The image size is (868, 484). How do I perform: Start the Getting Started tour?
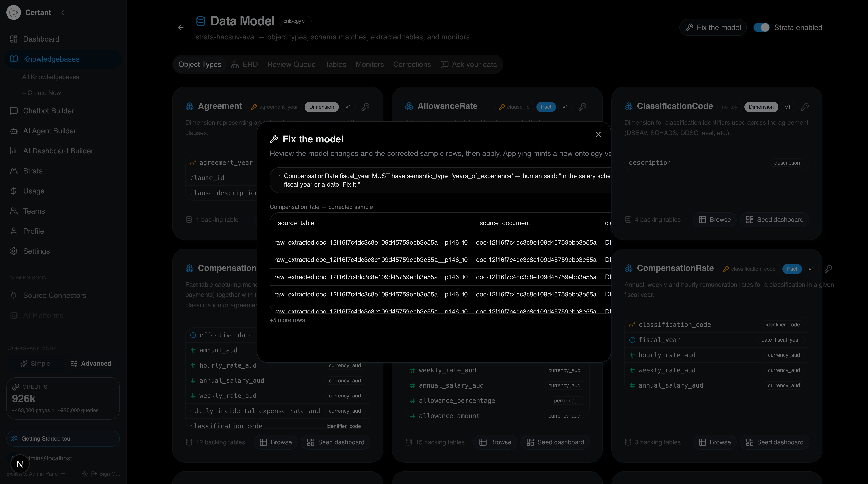[63, 438]
